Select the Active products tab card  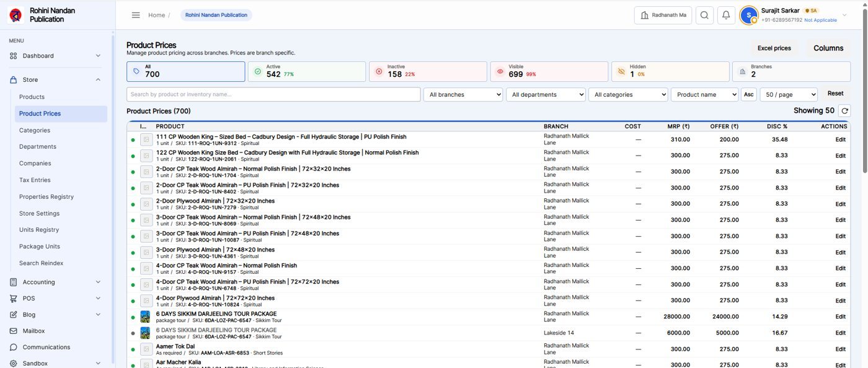click(306, 71)
